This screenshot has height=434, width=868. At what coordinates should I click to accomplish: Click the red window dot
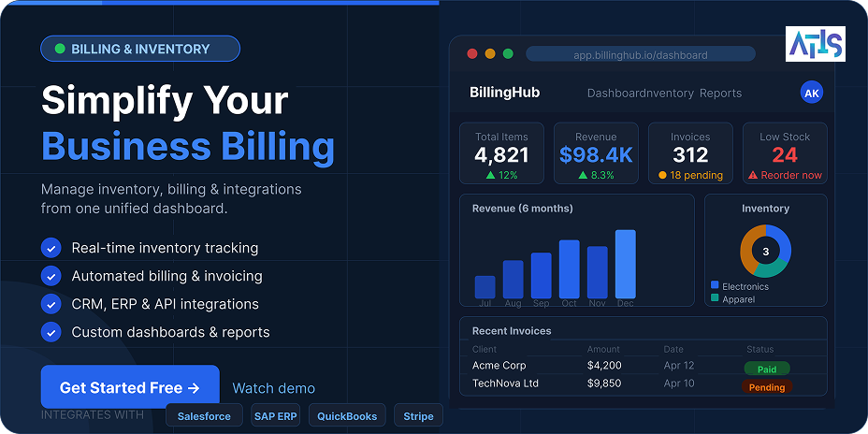pos(472,53)
